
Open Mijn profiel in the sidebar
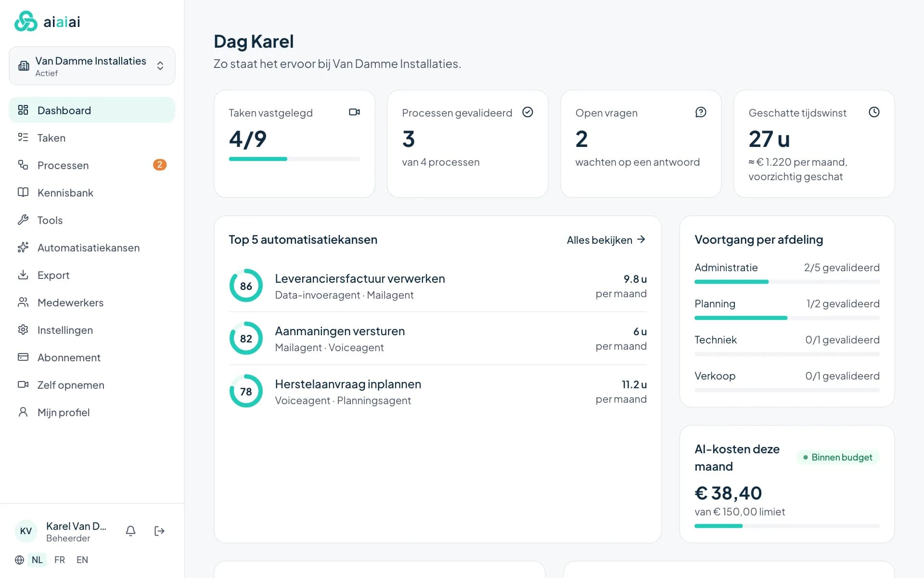(x=92, y=412)
